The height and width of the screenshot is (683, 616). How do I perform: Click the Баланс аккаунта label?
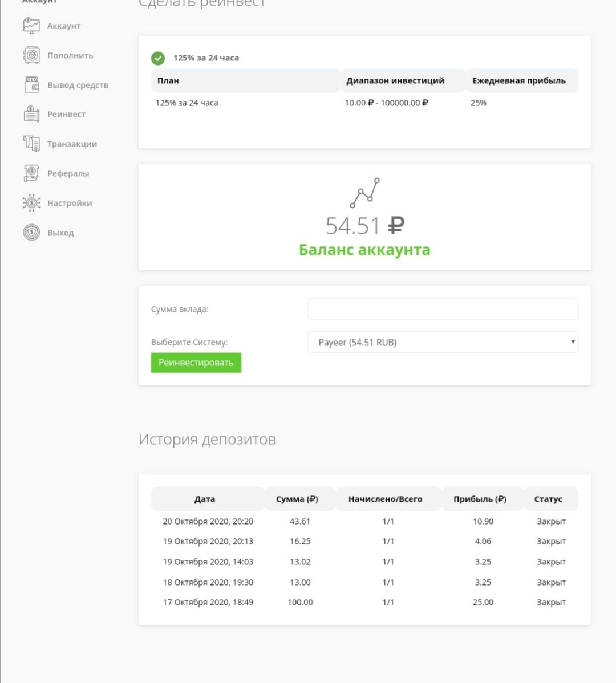pos(364,250)
